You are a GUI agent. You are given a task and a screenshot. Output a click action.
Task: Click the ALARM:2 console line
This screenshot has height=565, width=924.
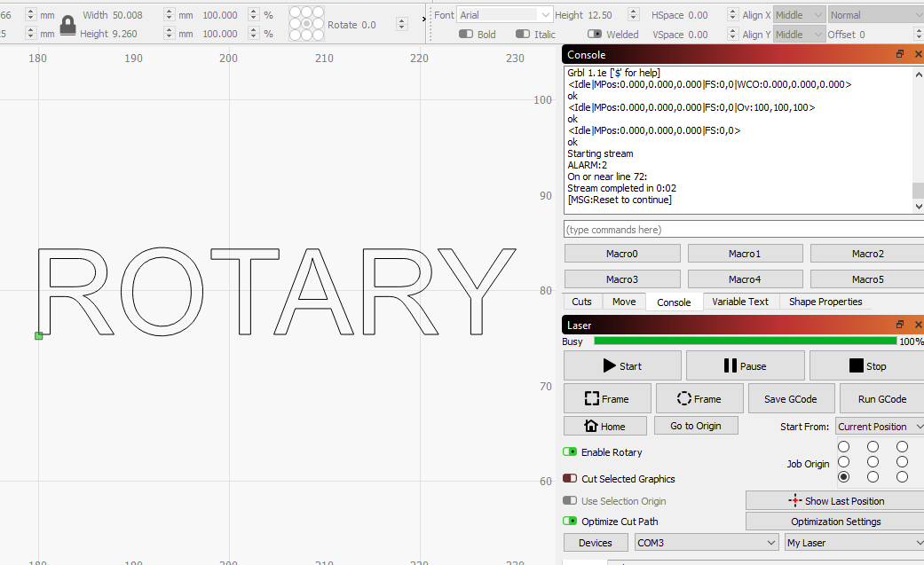coord(587,165)
